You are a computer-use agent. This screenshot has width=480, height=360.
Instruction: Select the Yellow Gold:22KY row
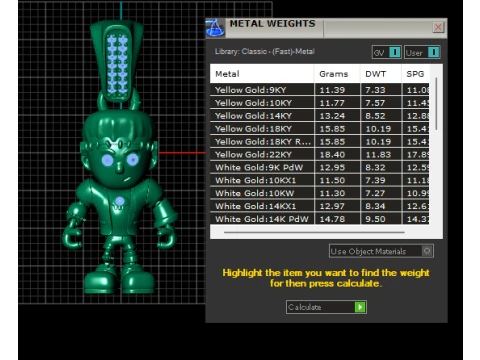[319, 154]
